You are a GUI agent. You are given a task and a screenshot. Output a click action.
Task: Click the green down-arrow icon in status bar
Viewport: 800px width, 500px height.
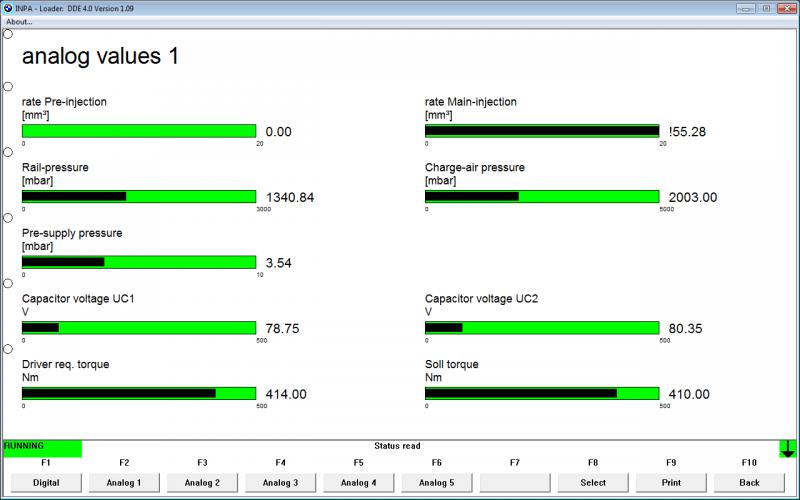788,449
